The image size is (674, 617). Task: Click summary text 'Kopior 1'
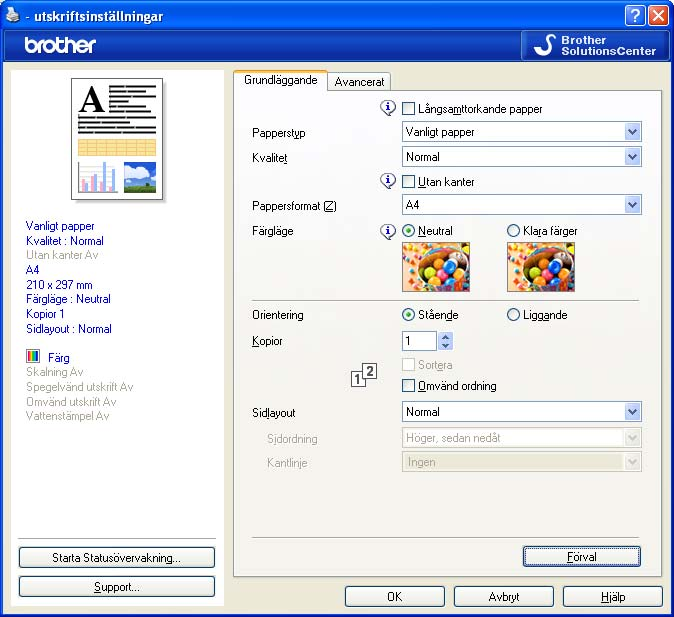click(45, 314)
